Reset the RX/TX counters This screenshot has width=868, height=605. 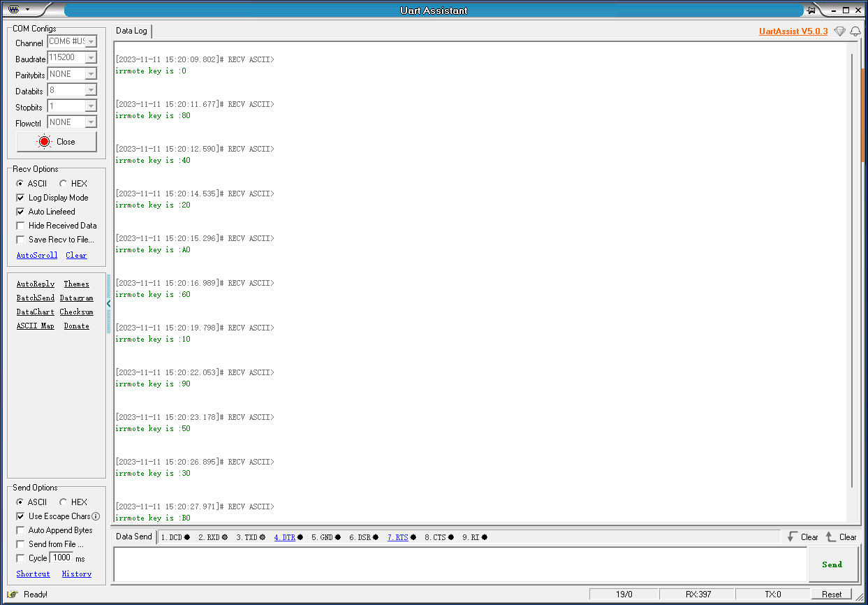pos(831,595)
